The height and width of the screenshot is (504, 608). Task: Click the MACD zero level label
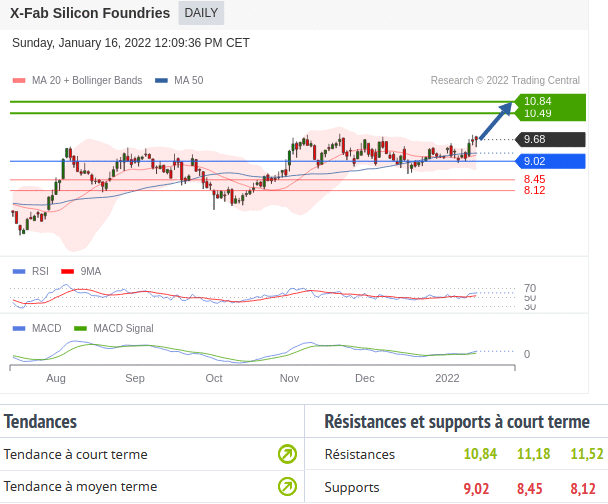coord(527,354)
